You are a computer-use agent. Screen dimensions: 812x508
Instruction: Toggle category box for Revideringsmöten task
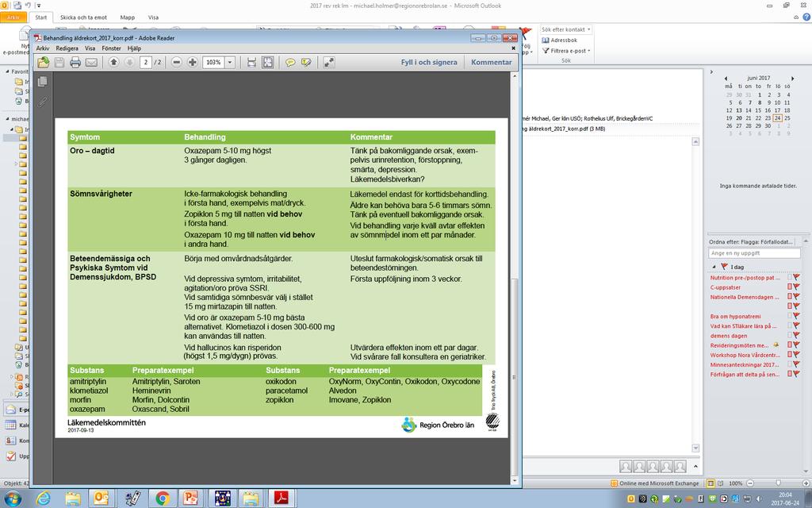click(790, 344)
